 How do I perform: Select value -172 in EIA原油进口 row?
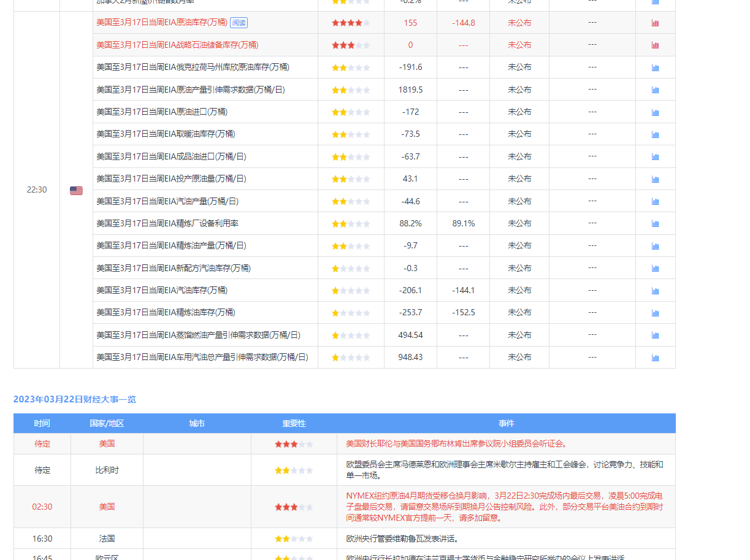click(x=410, y=112)
